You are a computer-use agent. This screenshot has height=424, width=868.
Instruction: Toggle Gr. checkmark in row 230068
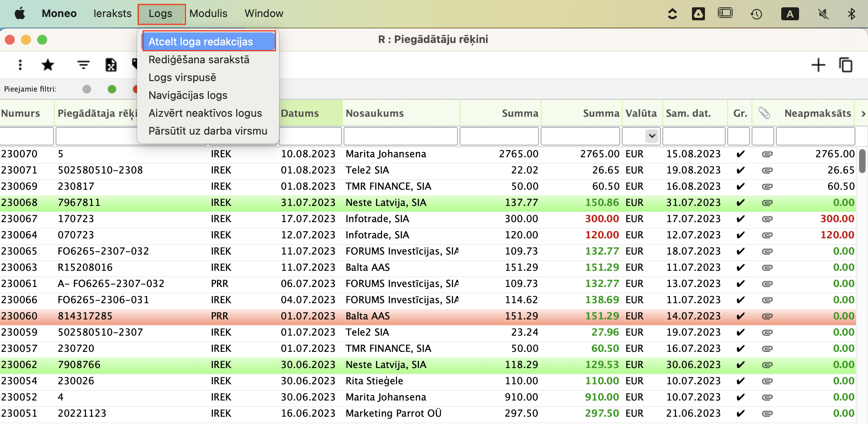[740, 203]
